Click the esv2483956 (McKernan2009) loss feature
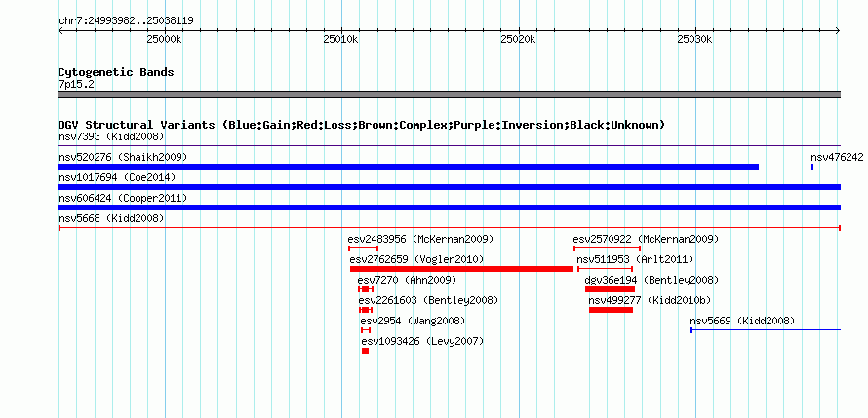This screenshot has width=868, height=418. [363, 248]
